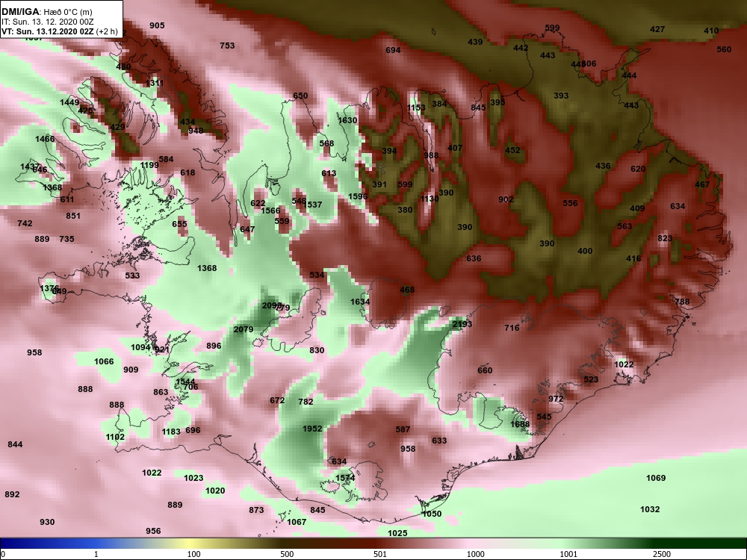Click the 972 height value on the map

(556, 399)
